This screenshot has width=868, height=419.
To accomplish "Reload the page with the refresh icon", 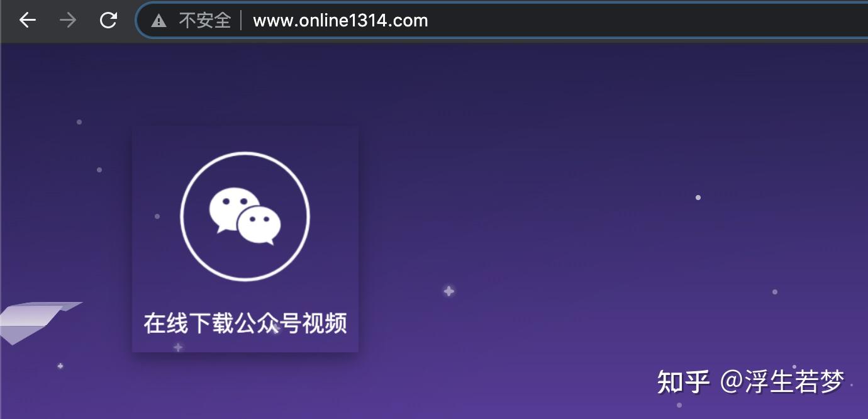I will pos(109,20).
